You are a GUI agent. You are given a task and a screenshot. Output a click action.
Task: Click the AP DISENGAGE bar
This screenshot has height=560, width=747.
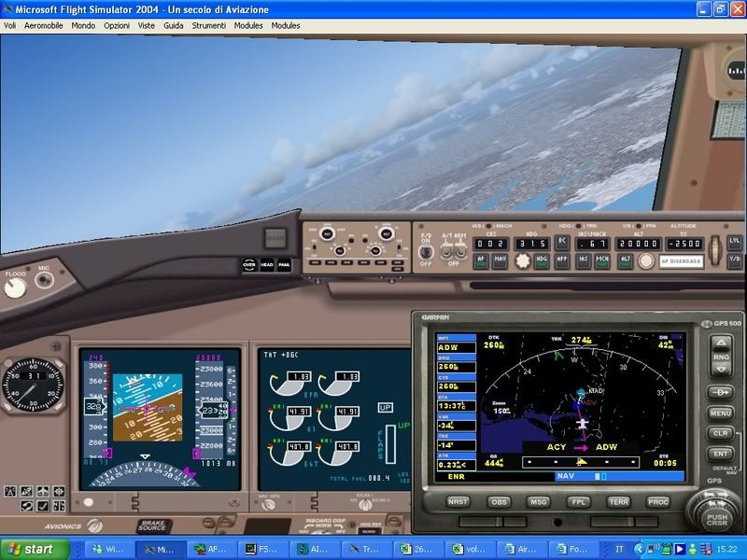point(682,261)
